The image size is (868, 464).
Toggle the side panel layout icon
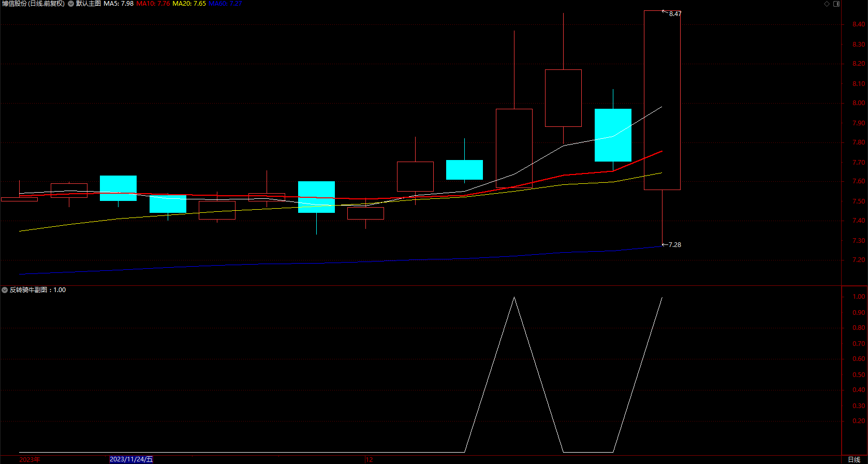[x=836, y=4]
